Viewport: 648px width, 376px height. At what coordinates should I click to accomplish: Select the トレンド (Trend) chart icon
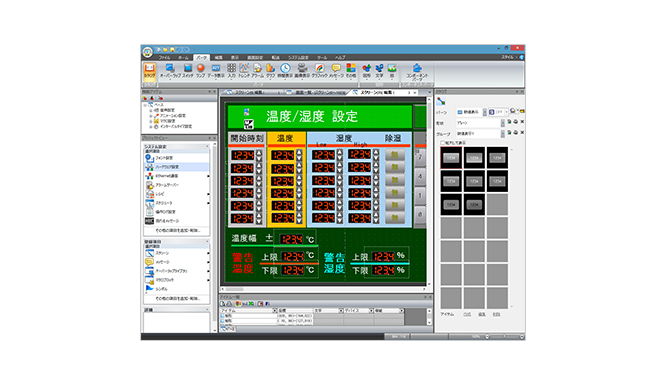point(244,71)
